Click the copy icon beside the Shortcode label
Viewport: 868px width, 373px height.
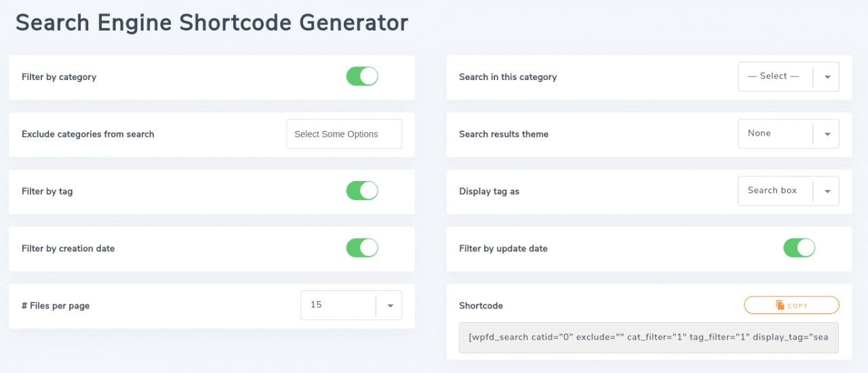click(x=780, y=306)
